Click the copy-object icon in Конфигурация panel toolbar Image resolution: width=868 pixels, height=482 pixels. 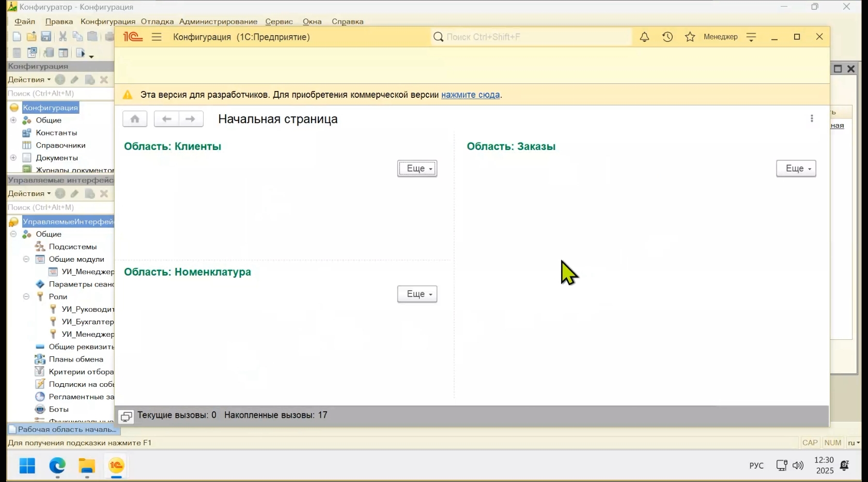(89, 80)
